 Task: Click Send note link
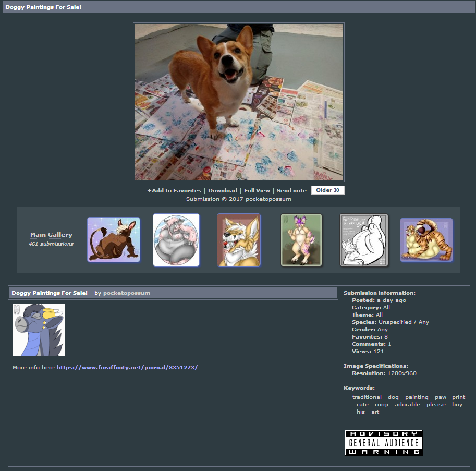pos(291,191)
